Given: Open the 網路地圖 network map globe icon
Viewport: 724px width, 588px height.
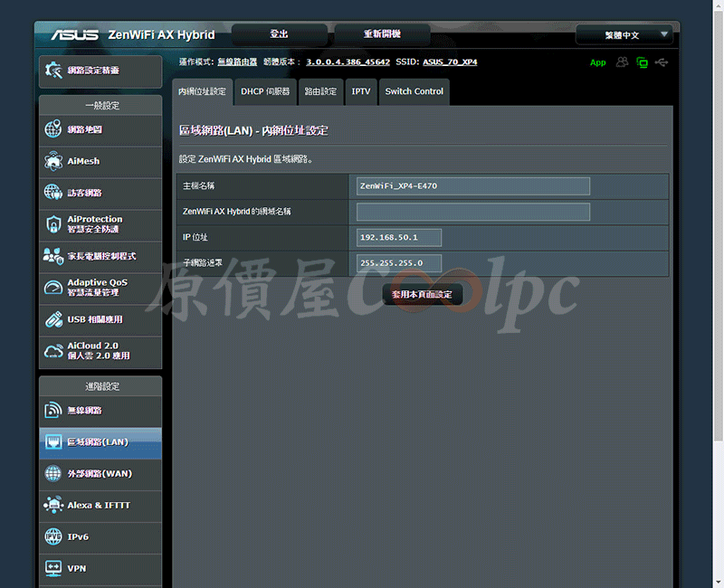Looking at the screenshot, I should pos(53,128).
